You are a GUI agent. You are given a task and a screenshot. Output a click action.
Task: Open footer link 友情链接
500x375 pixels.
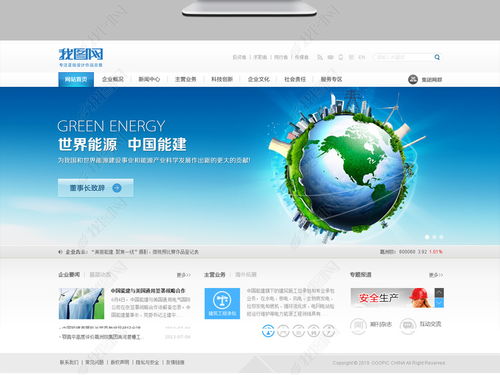click(x=175, y=362)
